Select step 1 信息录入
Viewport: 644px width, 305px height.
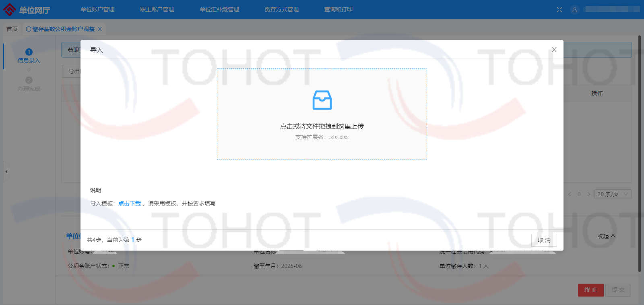pos(29,56)
